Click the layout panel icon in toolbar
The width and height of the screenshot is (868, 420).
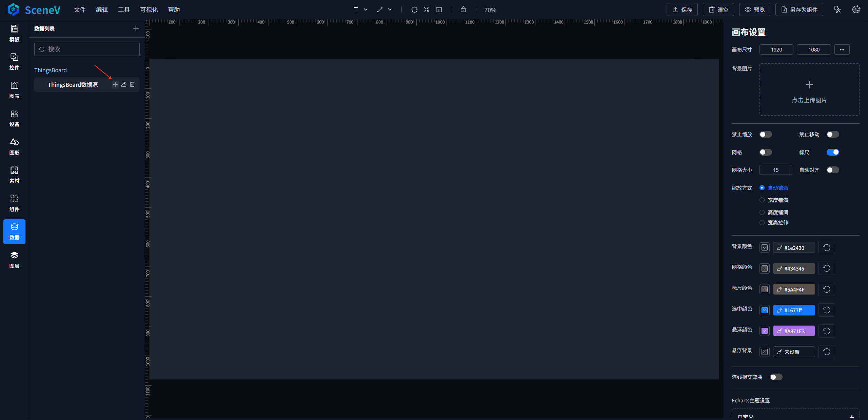point(439,9)
